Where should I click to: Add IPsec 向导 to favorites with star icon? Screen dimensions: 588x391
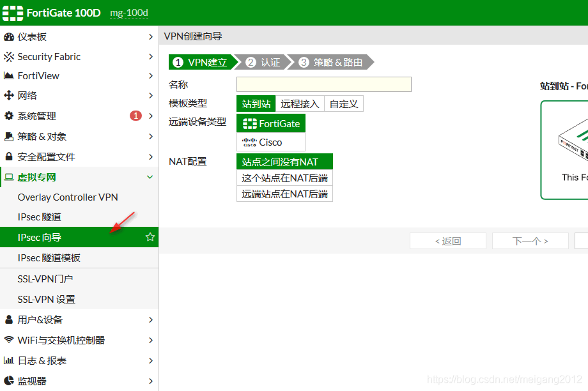point(150,237)
